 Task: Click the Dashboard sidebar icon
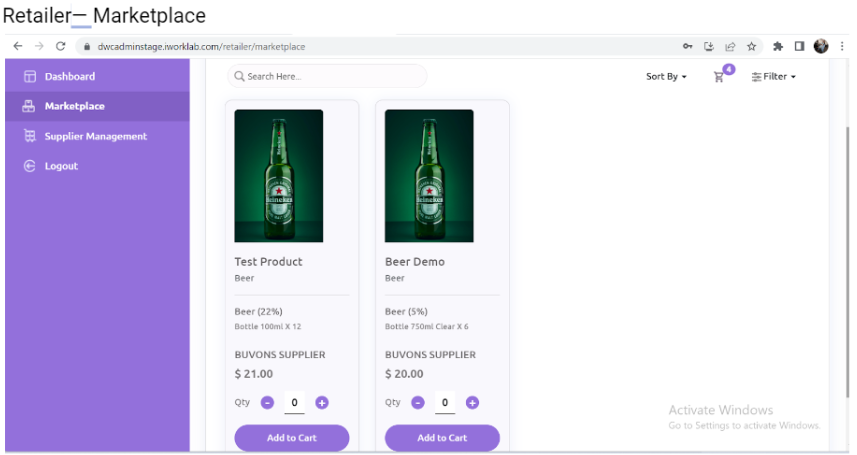pyautogui.click(x=30, y=77)
